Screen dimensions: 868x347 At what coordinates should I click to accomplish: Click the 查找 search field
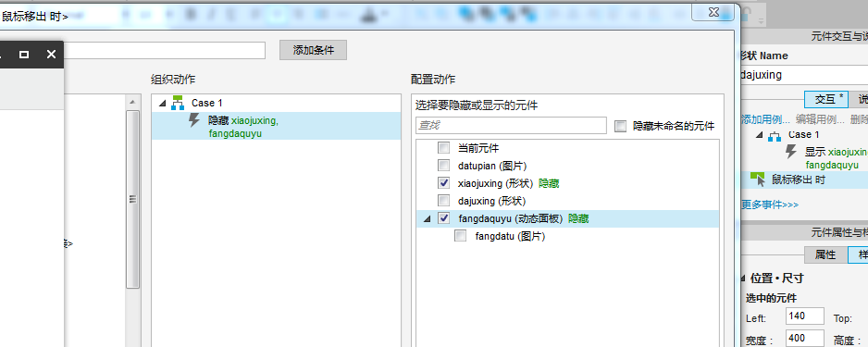tap(511, 126)
